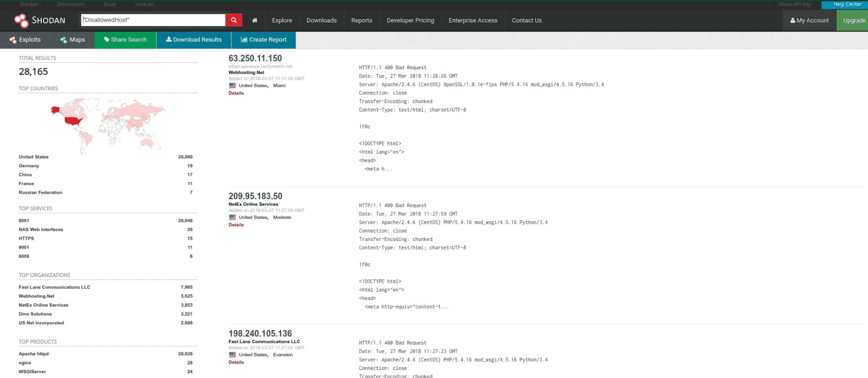Click the search input field
The width and height of the screenshot is (868, 378).
(155, 19)
